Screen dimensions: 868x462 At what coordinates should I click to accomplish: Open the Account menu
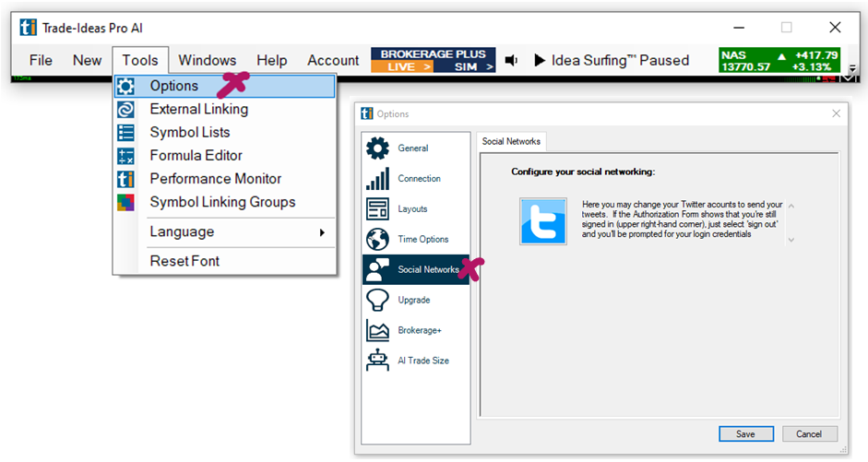[x=333, y=60]
